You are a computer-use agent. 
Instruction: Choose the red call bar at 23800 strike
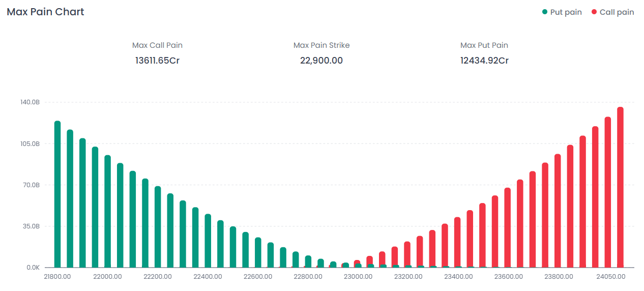[558, 211]
